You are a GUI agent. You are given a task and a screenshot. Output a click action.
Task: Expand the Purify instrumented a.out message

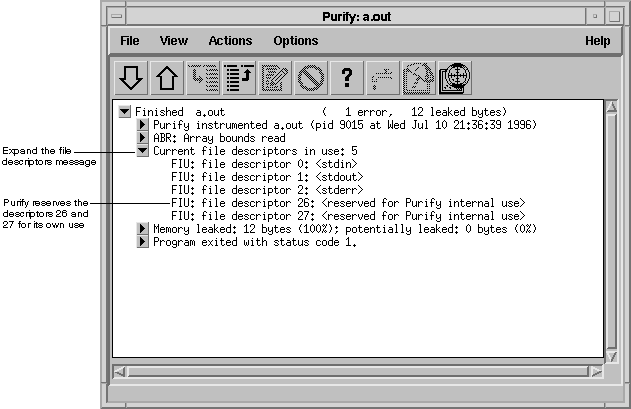(x=142, y=124)
